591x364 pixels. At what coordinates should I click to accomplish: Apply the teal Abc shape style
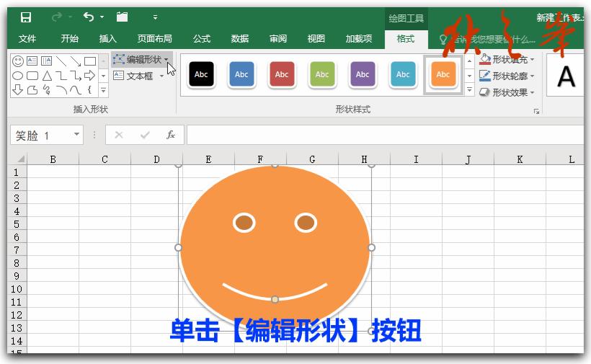pyautogui.click(x=403, y=74)
